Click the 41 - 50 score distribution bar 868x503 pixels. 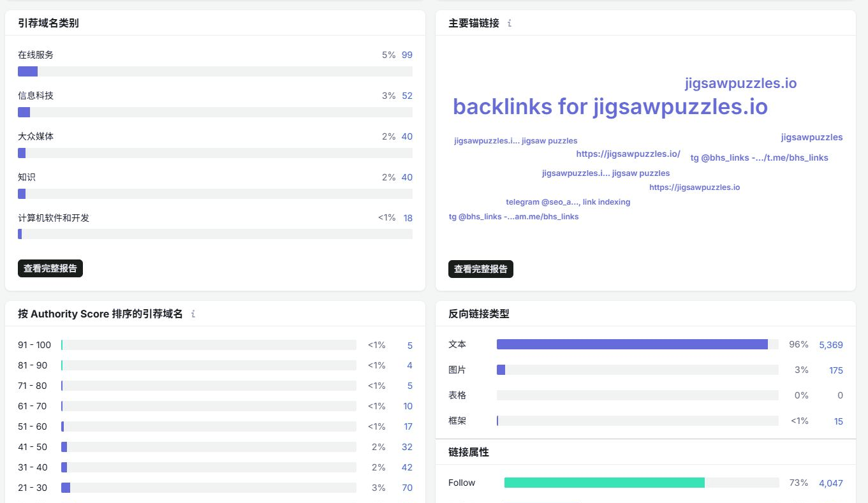[209, 447]
